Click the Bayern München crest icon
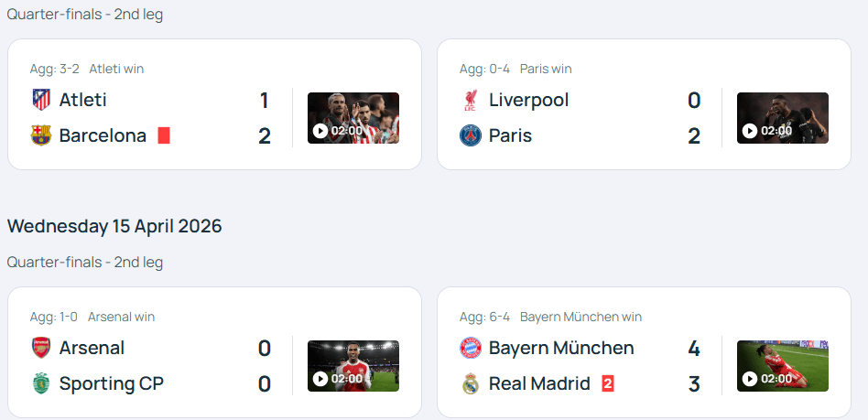This screenshot has height=420, width=868. pos(471,348)
